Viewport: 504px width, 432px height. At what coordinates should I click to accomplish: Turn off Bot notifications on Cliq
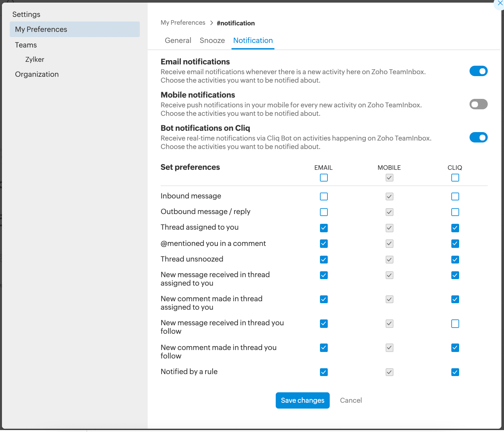click(478, 137)
